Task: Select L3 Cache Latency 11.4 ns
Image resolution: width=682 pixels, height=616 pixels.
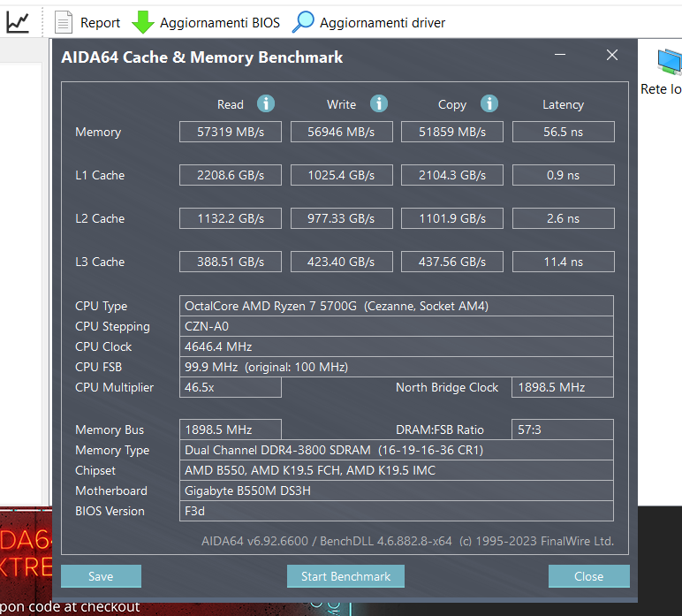Action: pyautogui.click(x=564, y=262)
